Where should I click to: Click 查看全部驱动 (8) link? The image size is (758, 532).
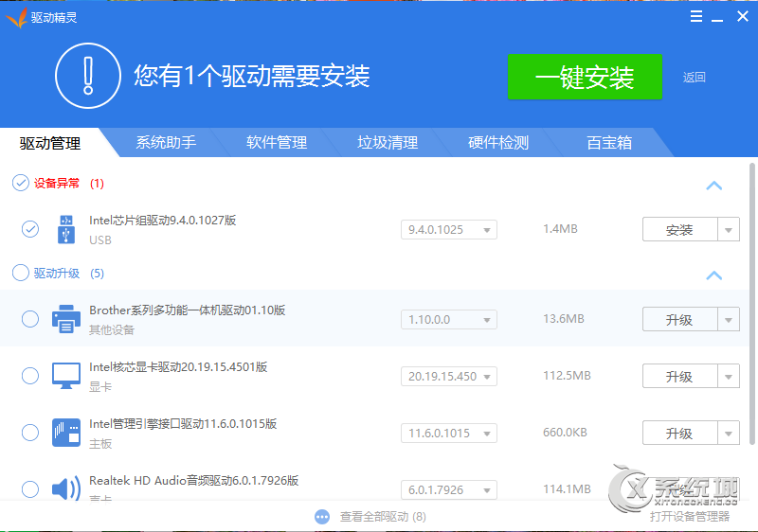(x=383, y=517)
